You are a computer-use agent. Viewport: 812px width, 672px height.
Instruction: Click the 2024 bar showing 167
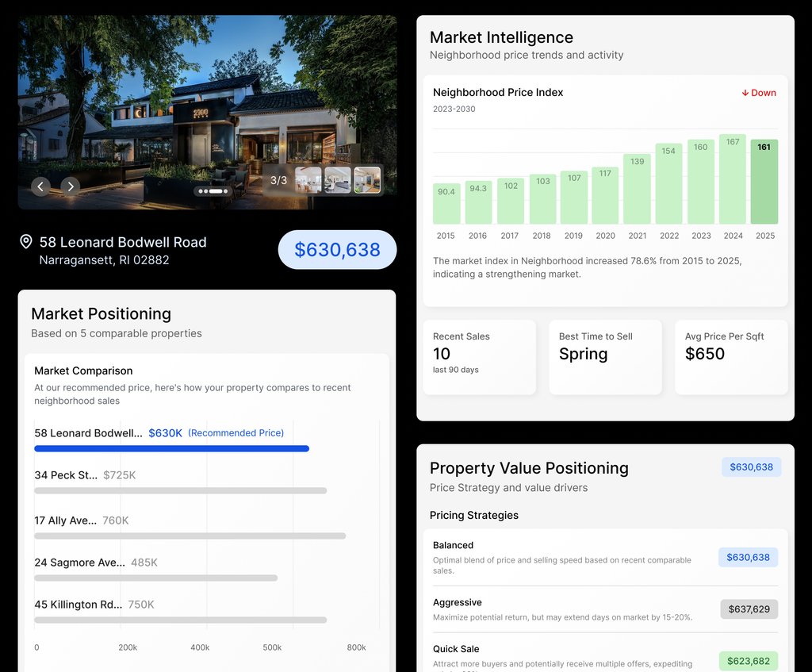tap(733, 179)
